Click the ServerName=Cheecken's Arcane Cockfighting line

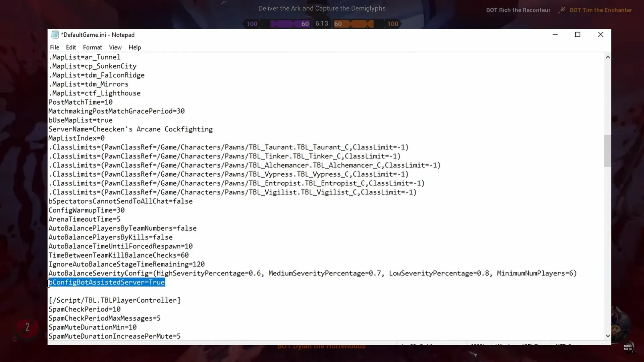click(130, 129)
